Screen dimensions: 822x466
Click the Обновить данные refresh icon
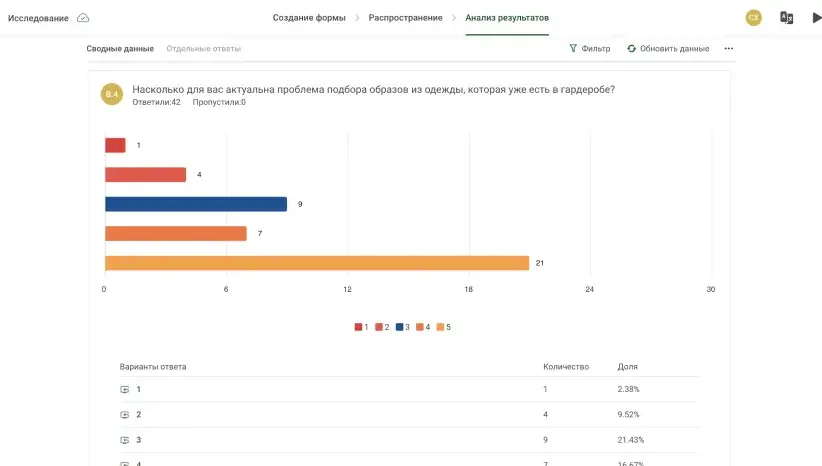631,48
